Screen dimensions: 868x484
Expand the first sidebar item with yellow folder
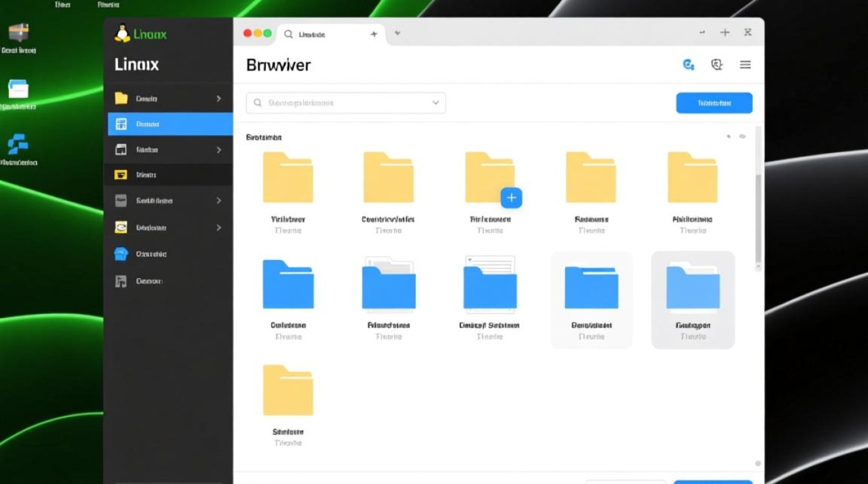pyautogui.click(x=218, y=99)
